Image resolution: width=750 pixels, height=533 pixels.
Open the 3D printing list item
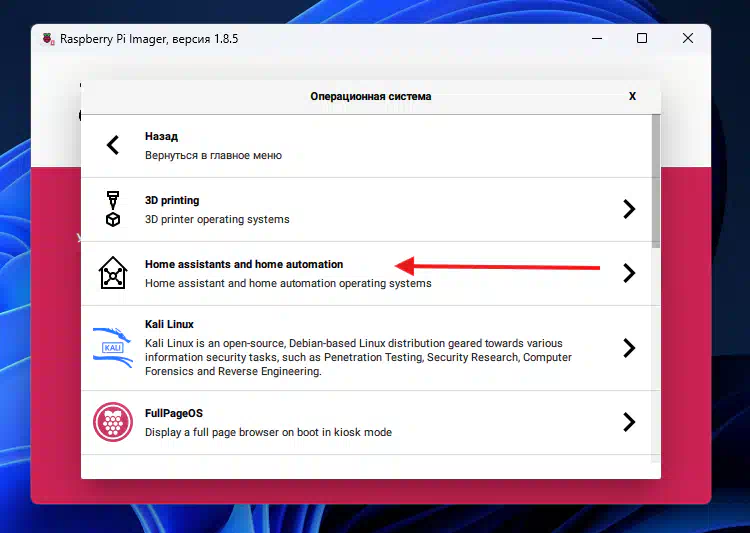[366, 210]
